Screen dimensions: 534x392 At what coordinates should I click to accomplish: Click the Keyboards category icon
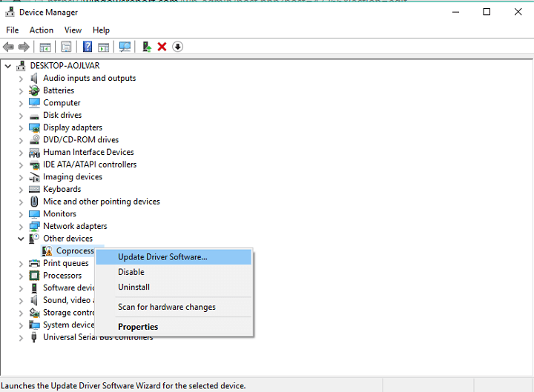[34, 189]
